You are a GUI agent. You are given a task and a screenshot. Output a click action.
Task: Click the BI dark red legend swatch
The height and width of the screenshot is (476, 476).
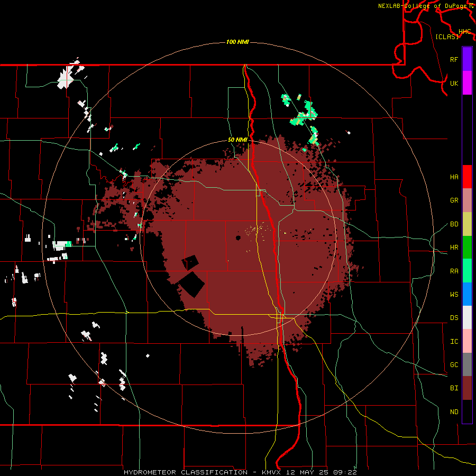(x=467, y=388)
